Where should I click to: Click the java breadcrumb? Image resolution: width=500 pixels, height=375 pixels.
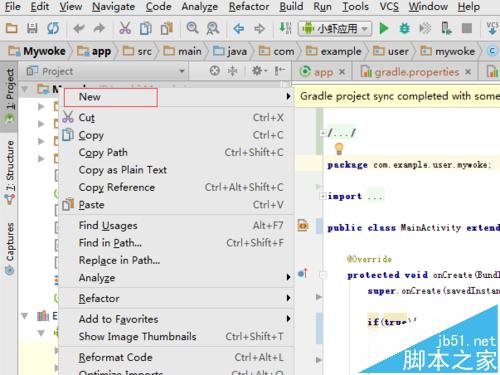(x=230, y=51)
